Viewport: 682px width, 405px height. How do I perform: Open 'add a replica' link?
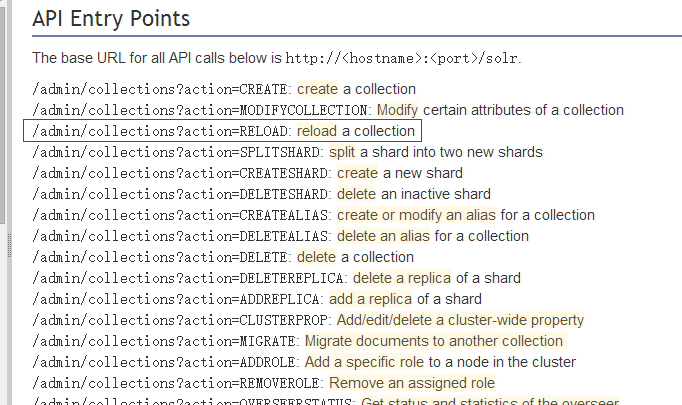[x=370, y=299]
